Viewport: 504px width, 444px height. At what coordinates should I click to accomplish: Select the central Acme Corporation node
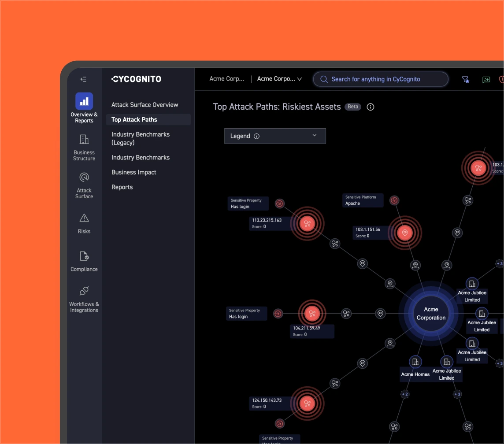pos(431,314)
